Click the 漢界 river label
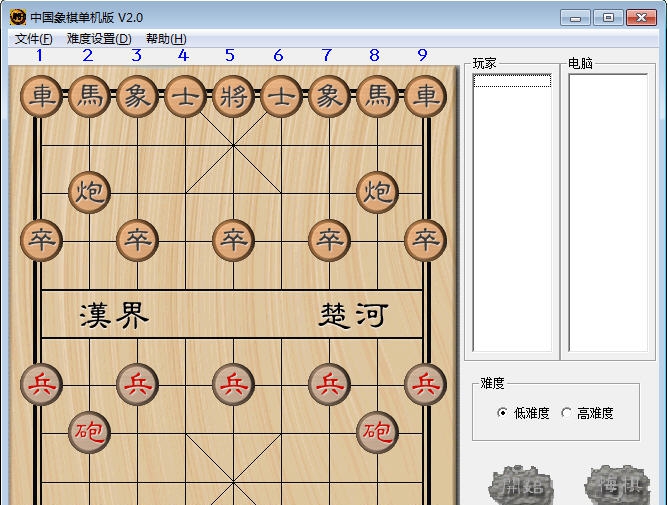This screenshot has height=505, width=668. pyautogui.click(x=114, y=316)
